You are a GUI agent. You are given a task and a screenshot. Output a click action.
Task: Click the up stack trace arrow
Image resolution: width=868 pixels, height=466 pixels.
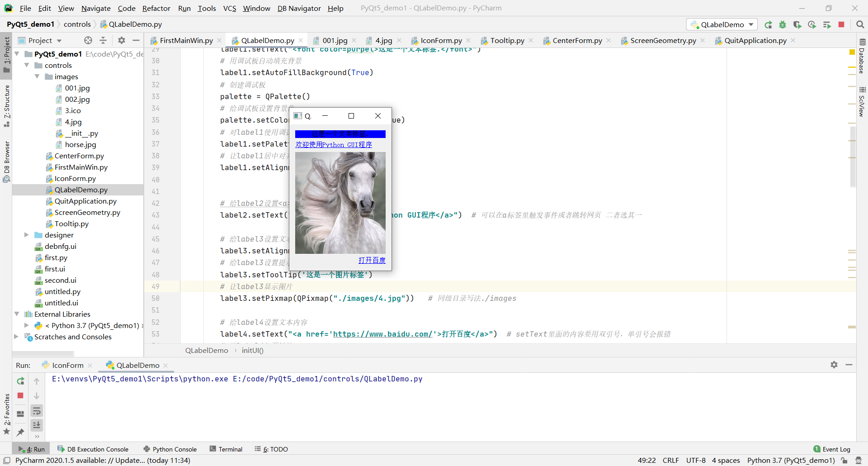[x=37, y=381]
